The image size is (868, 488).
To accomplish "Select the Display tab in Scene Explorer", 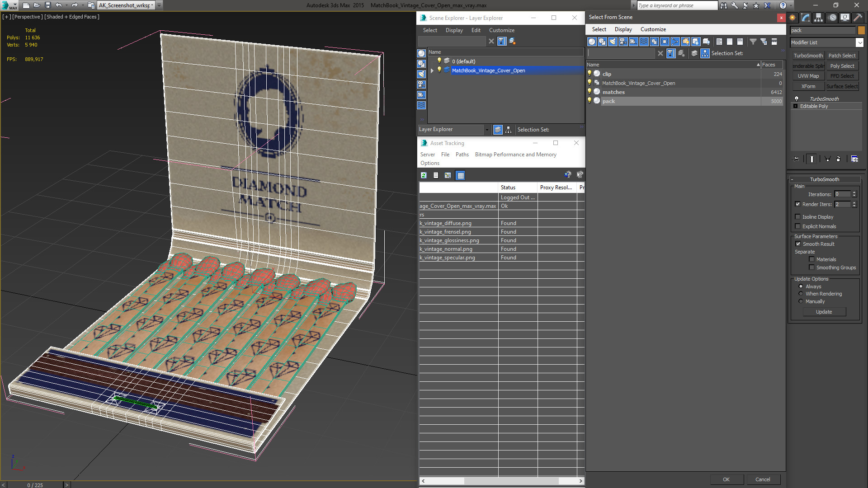I will 454,30.
